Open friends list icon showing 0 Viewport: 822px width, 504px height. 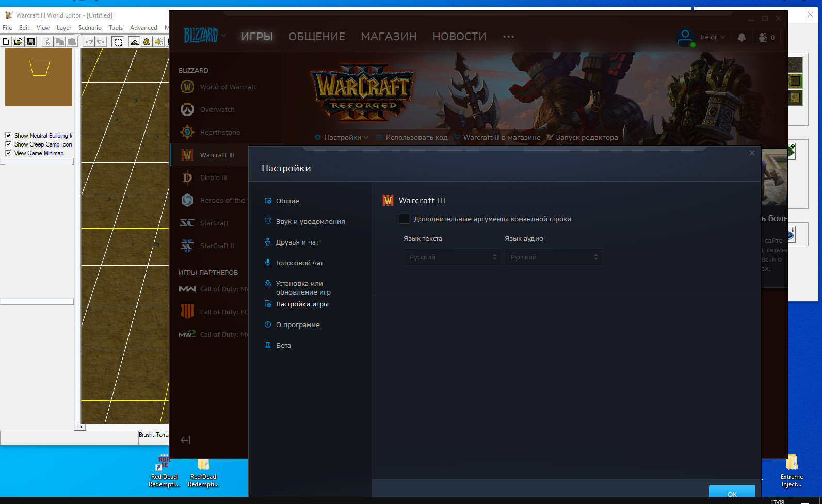tap(766, 37)
